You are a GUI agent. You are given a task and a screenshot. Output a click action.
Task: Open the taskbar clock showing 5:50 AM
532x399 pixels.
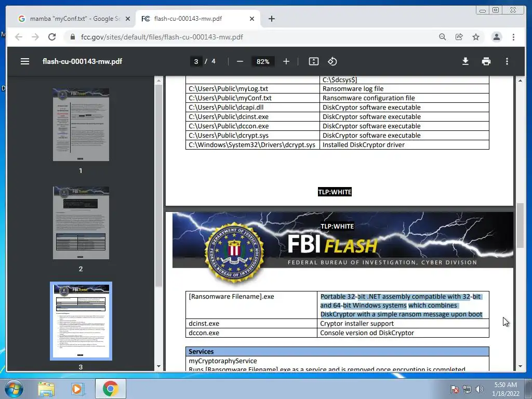506,389
